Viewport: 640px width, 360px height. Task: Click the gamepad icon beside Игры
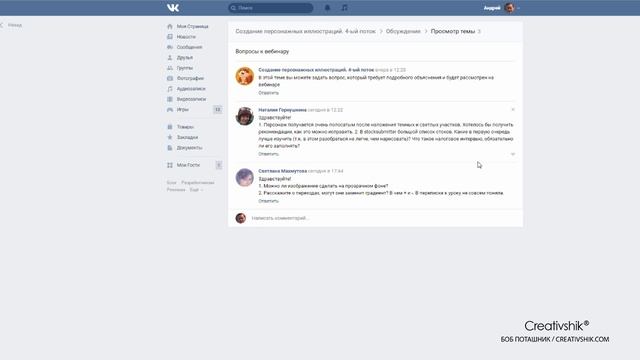coord(170,110)
